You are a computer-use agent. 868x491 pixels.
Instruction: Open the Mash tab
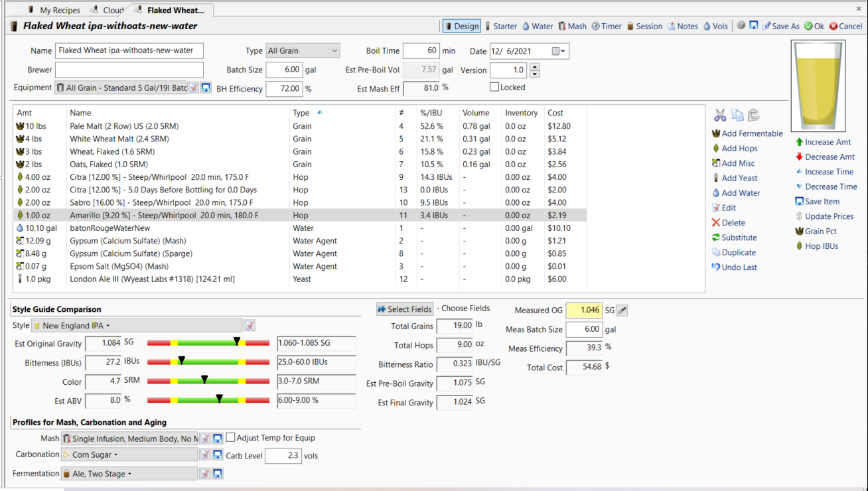573,26
